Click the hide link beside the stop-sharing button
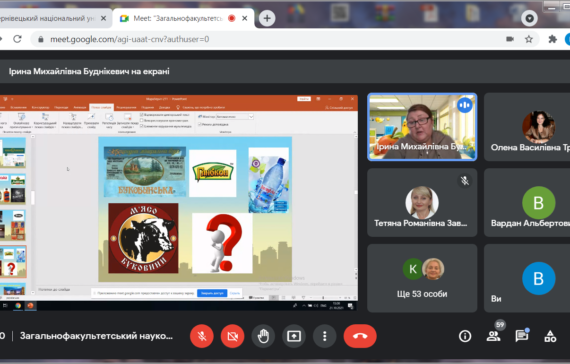The height and width of the screenshot is (364, 570). tap(234, 293)
